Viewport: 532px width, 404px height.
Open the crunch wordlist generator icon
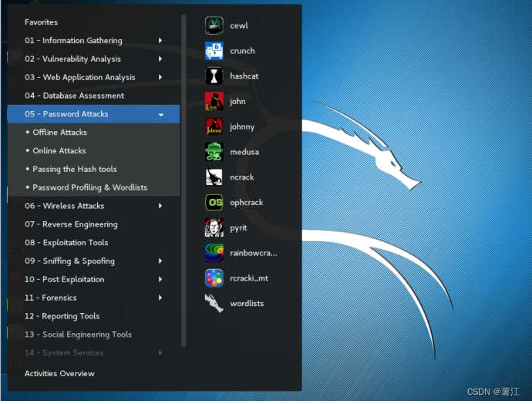coord(214,51)
